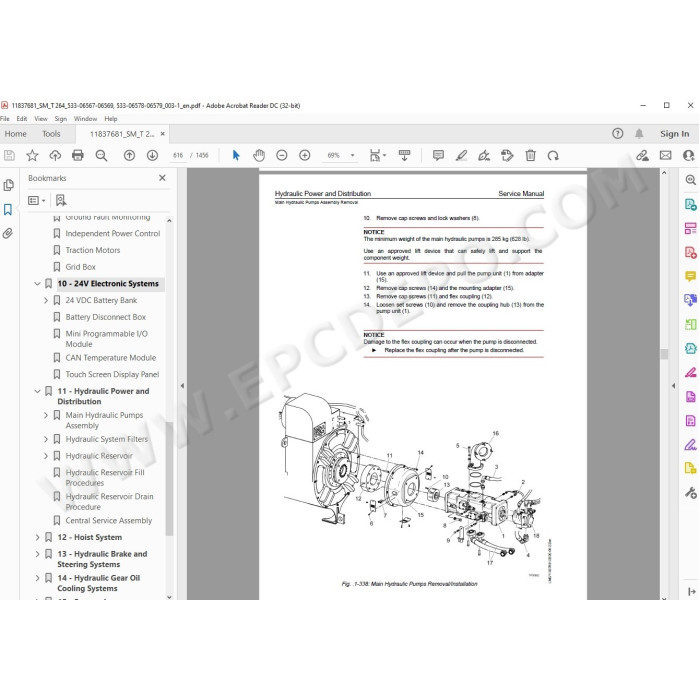Open the zoom percentage dropdown arrow
Viewport: 700px width, 700px height.
(353, 155)
